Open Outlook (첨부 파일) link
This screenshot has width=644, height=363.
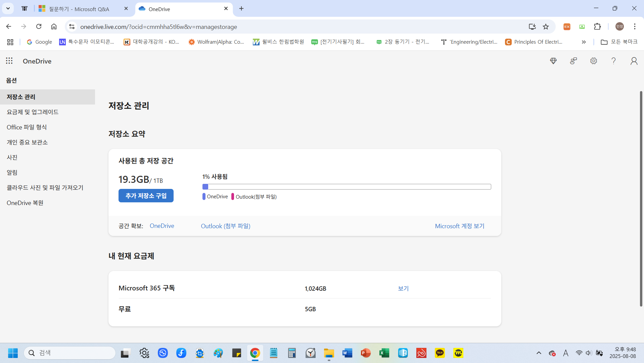226,226
